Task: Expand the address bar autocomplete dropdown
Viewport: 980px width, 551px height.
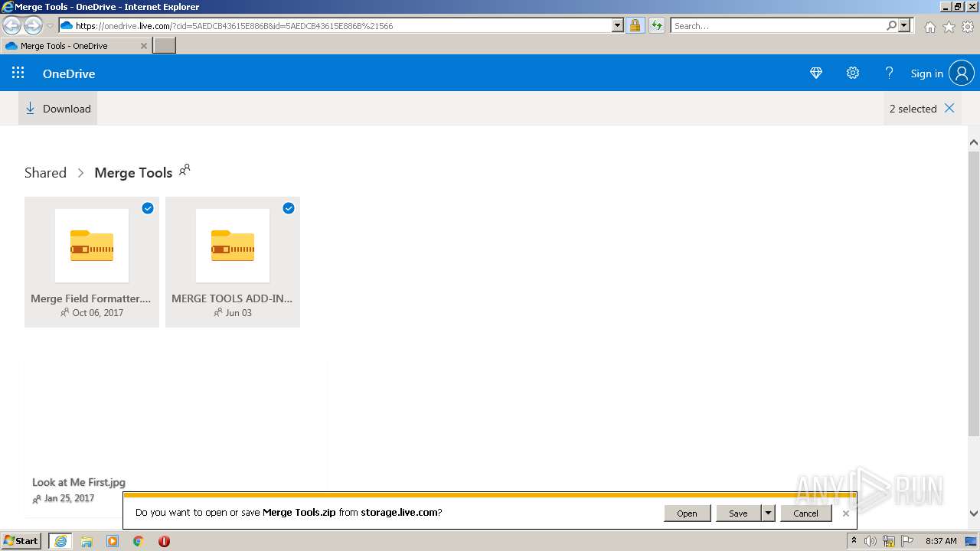Action: (618, 25)
